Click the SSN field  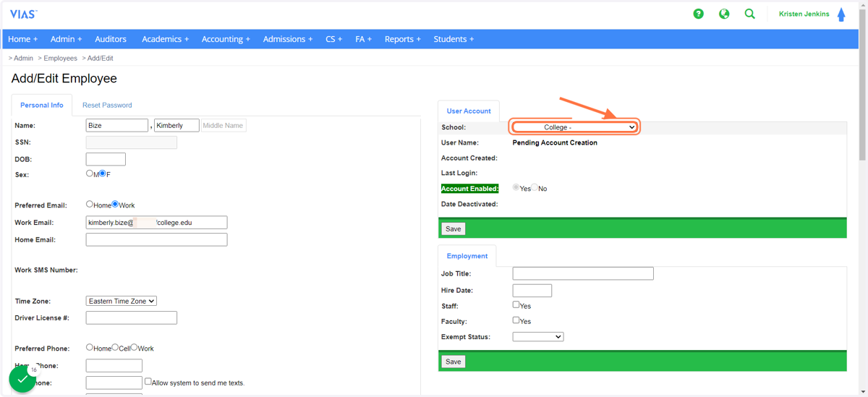click(x=132, y=142)
